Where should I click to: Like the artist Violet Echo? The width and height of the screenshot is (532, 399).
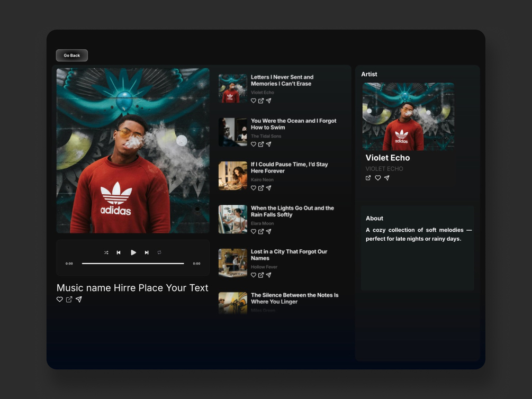pyautogui.click(x=377, y=178)
